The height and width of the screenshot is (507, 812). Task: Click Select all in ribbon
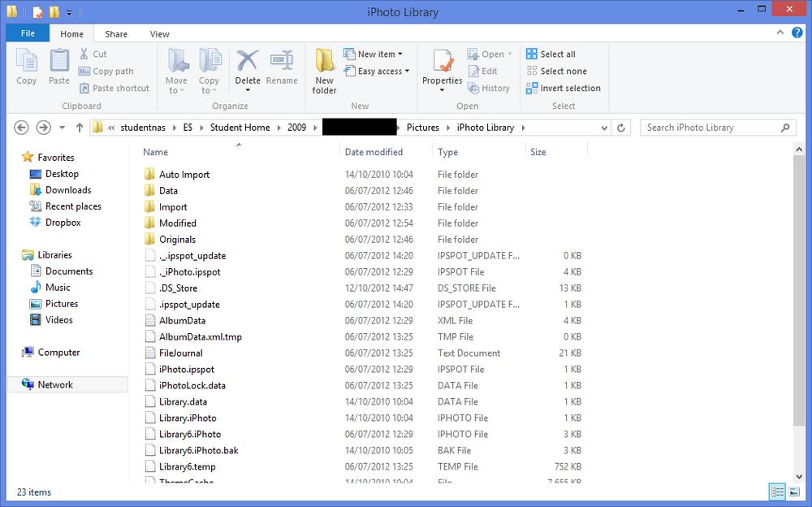(551, 54)
